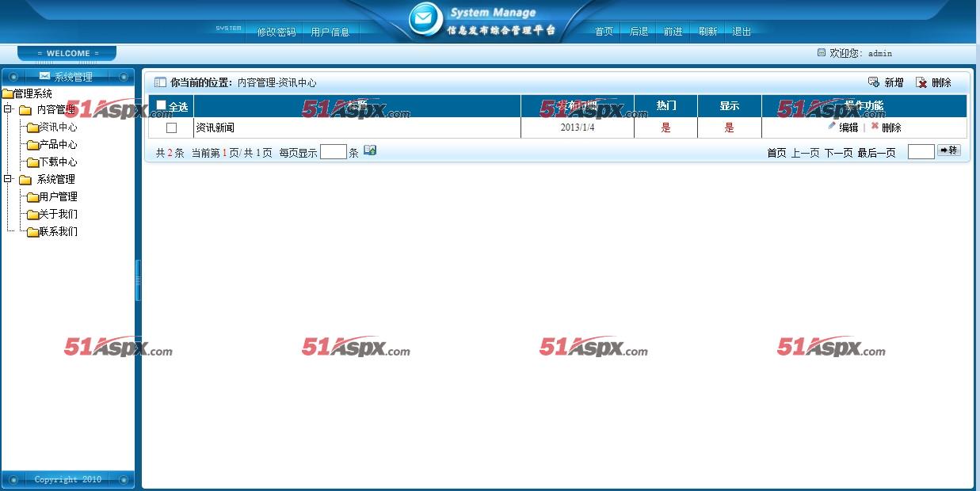Click the 每页显示 page size input

(333, 152)
